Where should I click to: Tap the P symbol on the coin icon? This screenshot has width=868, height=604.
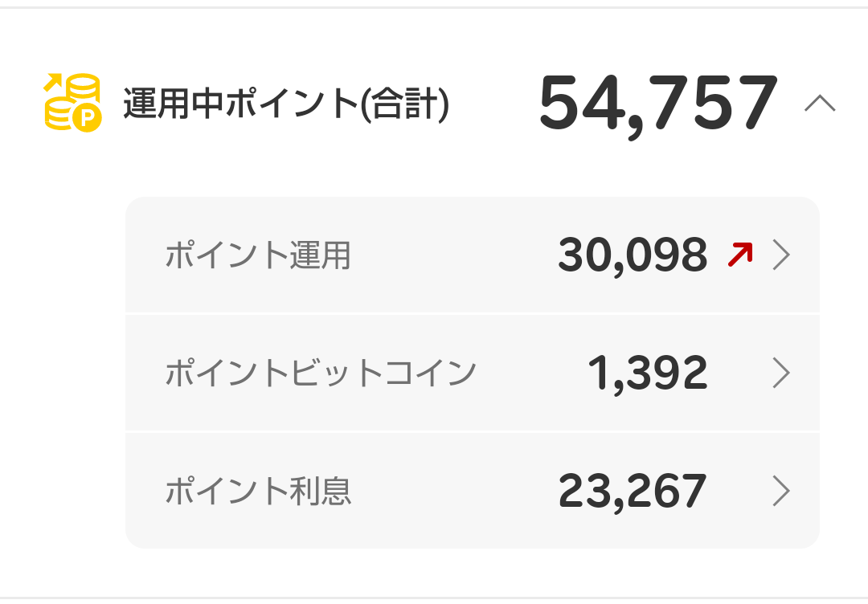85,116
